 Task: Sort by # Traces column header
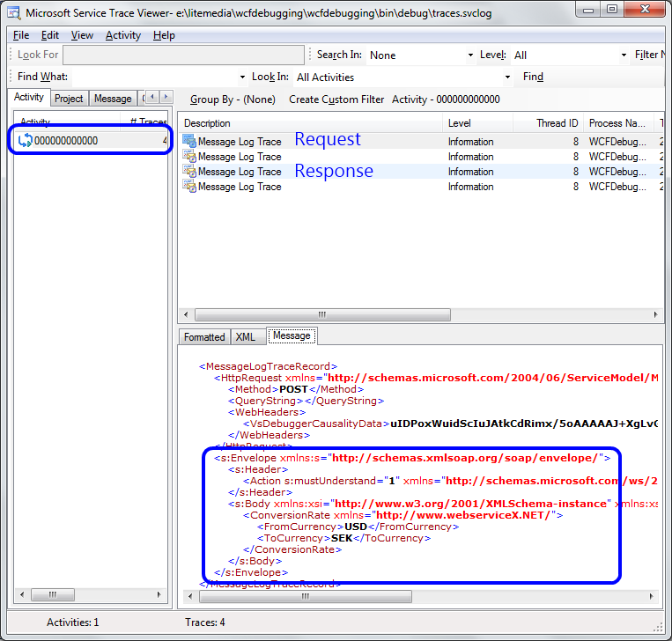pos(144,122)
